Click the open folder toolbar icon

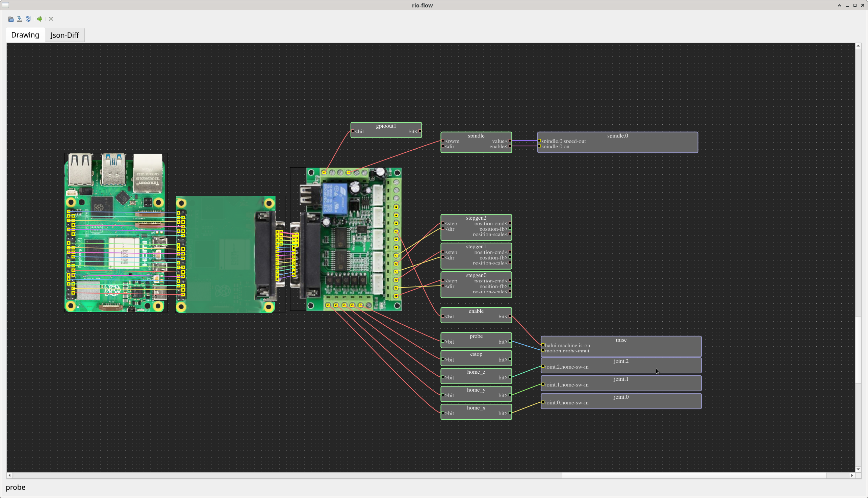11,19
